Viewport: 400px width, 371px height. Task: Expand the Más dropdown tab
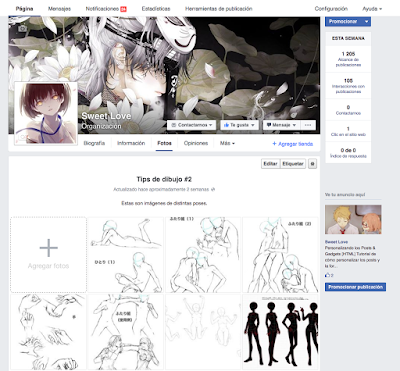click(x=227, y=143)
